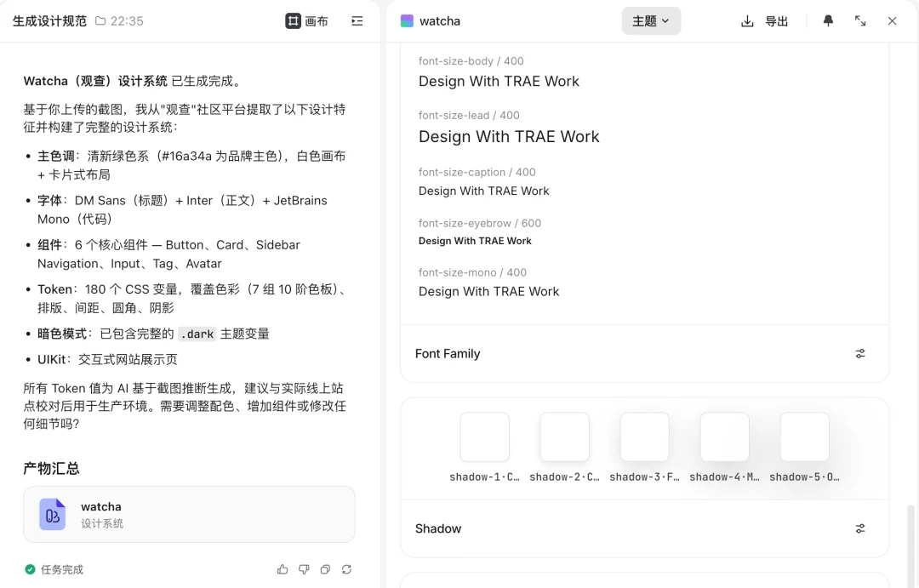Screen dimensions: 919x588
Task: Click the 生成设计规范 title
Action: tap(50, 21)
